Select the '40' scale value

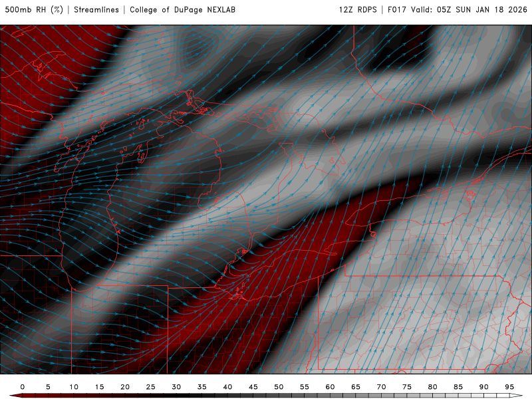pyautogui.click(x=227, y=387)
